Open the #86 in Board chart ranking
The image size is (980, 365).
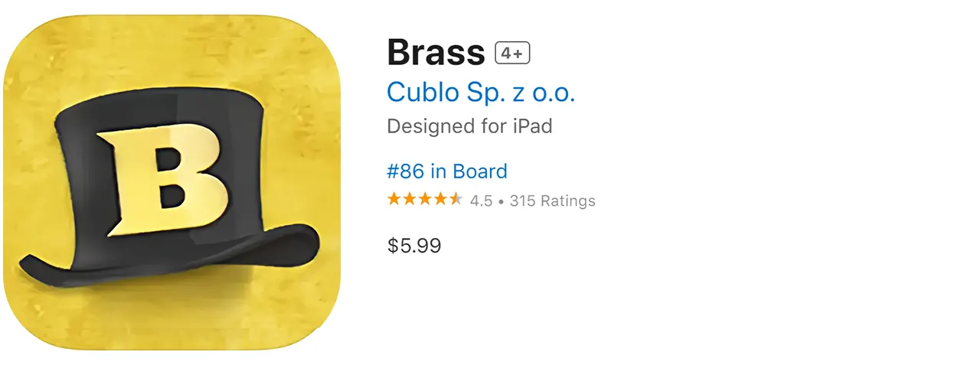(x=447, y=171)
